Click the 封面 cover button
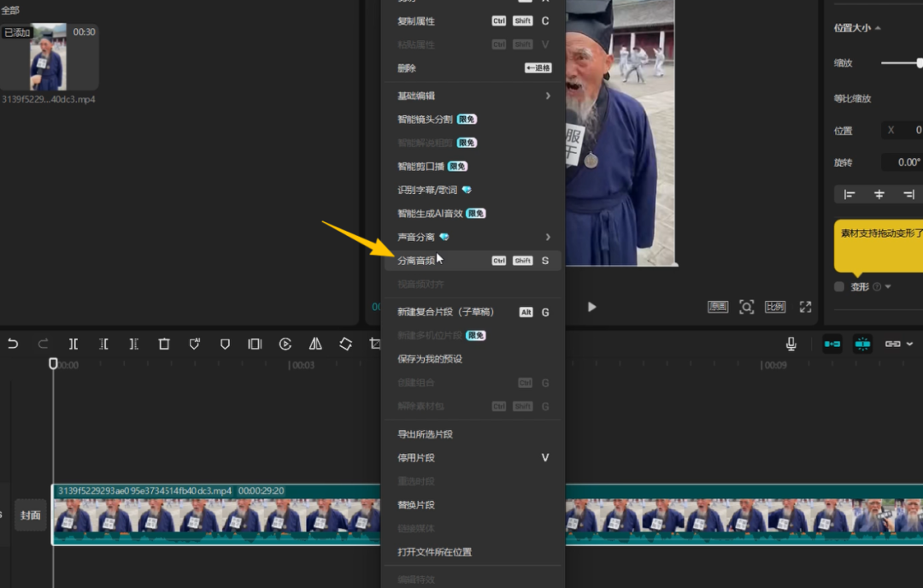 [x=31, y=515]
